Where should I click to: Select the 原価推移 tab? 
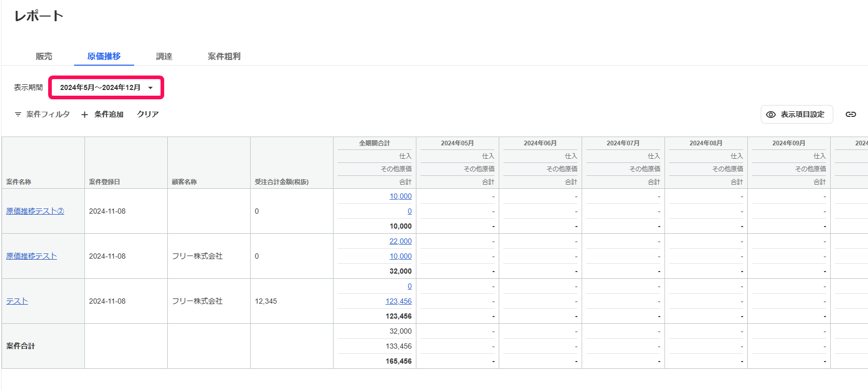coord(104,56)
